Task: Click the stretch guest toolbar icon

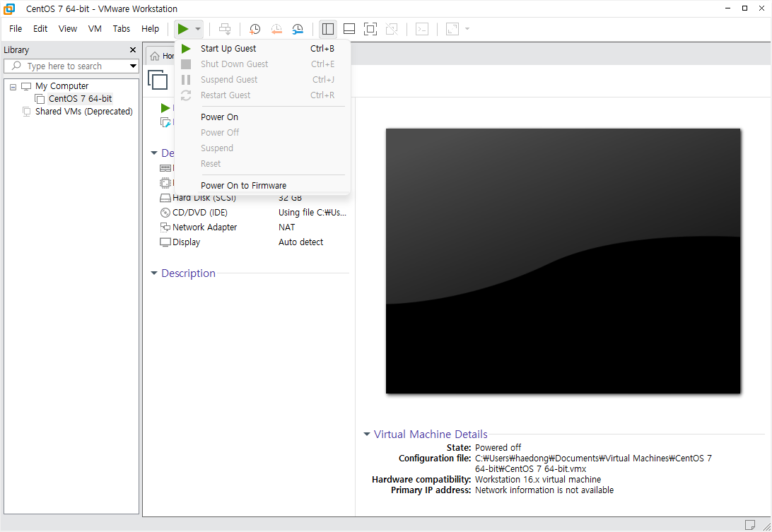Action: (452, 29)
